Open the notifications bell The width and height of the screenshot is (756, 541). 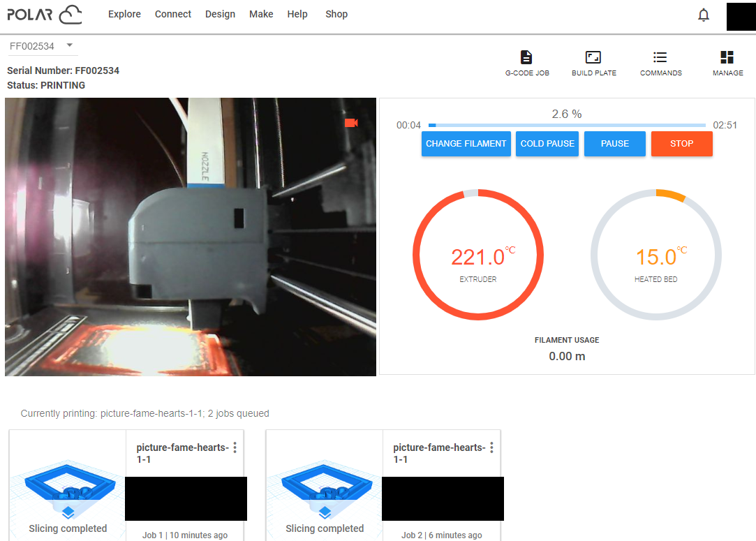tap(704, 15)
